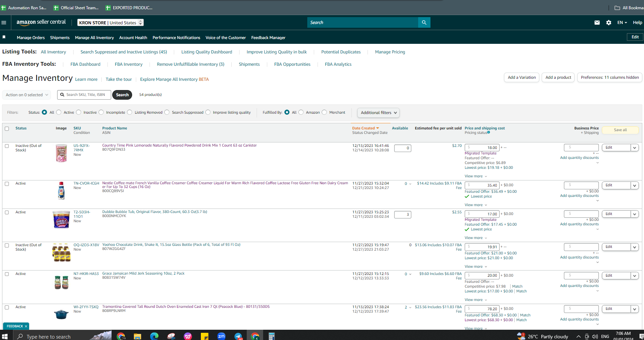Open the FBA Dashboard link
Image resolution: width=644 pixels, height=340 pixels.
click(85, 64)
